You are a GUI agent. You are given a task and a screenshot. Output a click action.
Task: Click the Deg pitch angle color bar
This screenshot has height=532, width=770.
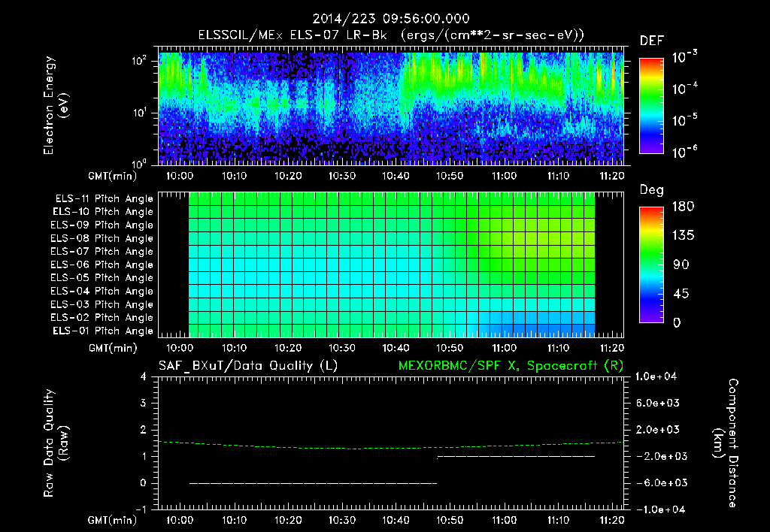(x=651, y=265)
